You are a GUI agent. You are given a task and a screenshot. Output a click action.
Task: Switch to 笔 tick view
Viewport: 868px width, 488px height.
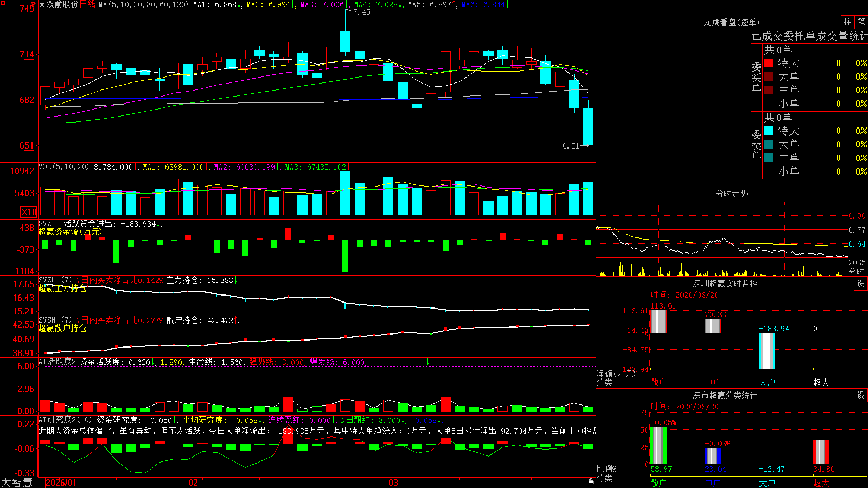[x=861, y=22]
